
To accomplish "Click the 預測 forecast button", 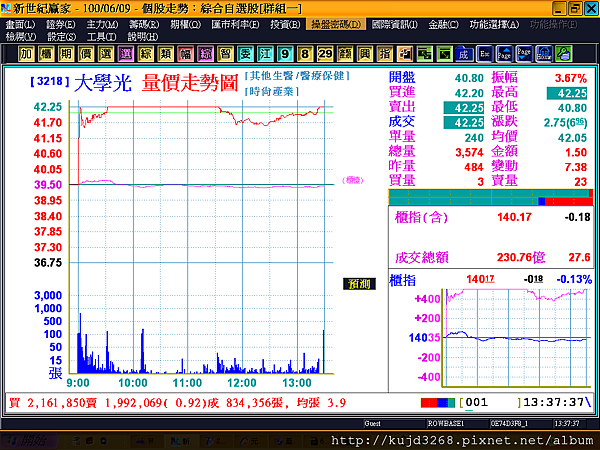I will (x=359, y=284).
